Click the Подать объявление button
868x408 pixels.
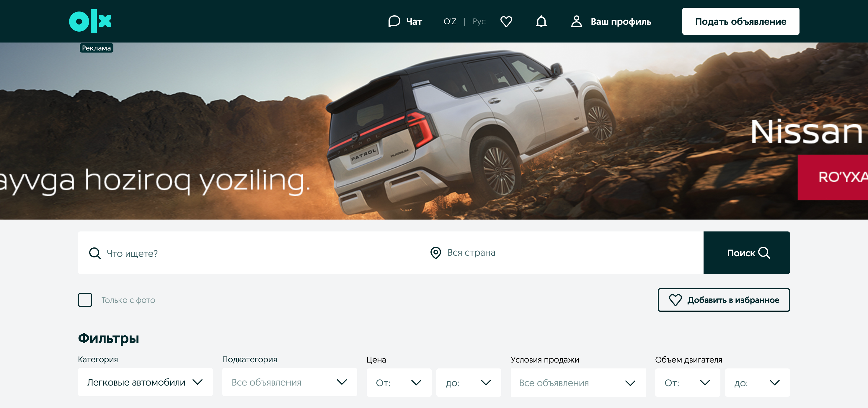(x=741, y=21)
